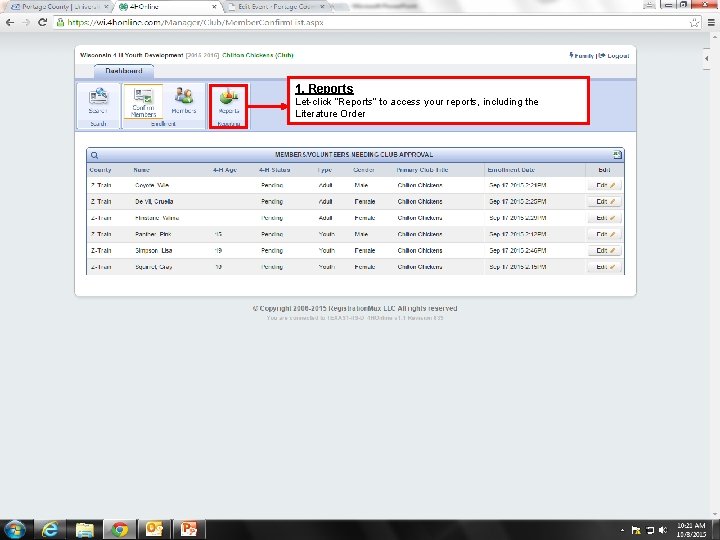The image size is (720, 540).
Task: Click the export-to-Excel icon in the table header
Action: [617, 155]
